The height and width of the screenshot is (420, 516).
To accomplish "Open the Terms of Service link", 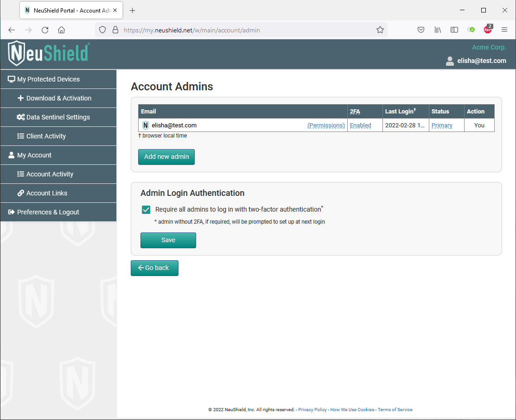I will point(395,409).
